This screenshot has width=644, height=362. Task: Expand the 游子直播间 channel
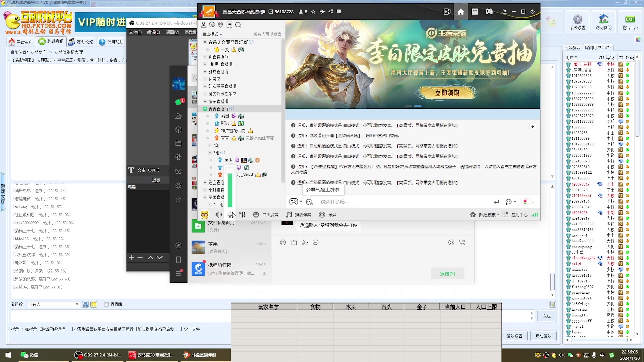coord(205,101)
